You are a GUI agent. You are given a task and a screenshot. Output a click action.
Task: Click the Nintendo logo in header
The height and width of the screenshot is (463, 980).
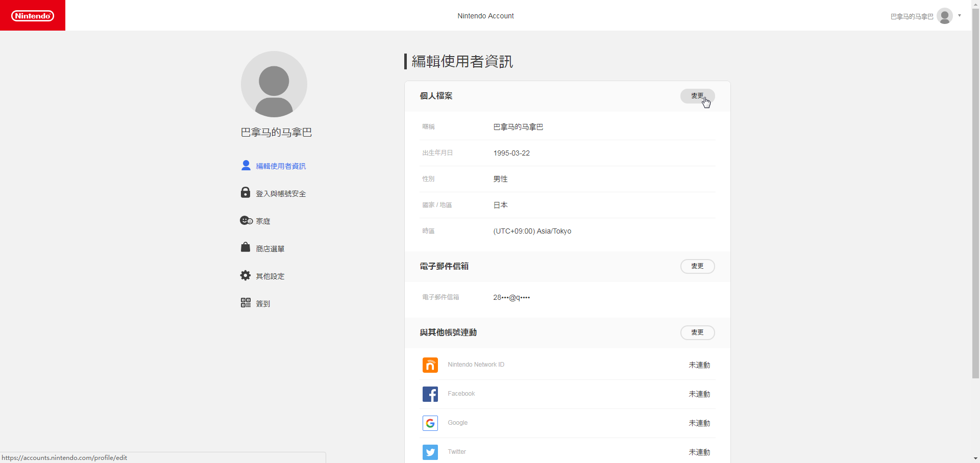33,16
